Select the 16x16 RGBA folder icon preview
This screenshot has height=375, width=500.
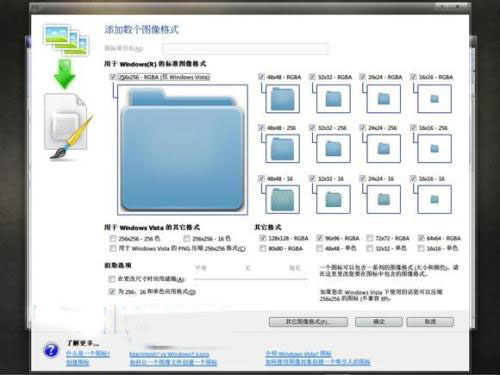click(x=434, y=99)
